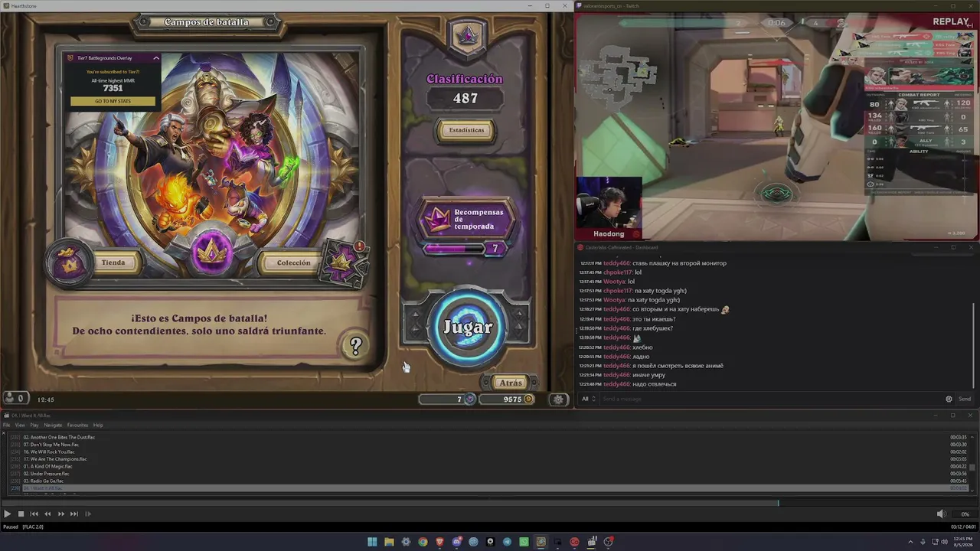Click the Twitch stream video player
The width and height of the screenshot is (980, 551).
[x=777, y=126]
